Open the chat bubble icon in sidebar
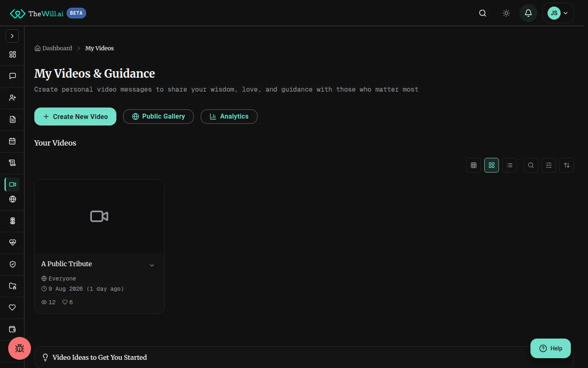The width and height of the screenshot is (588, 368). coord(13,76)
